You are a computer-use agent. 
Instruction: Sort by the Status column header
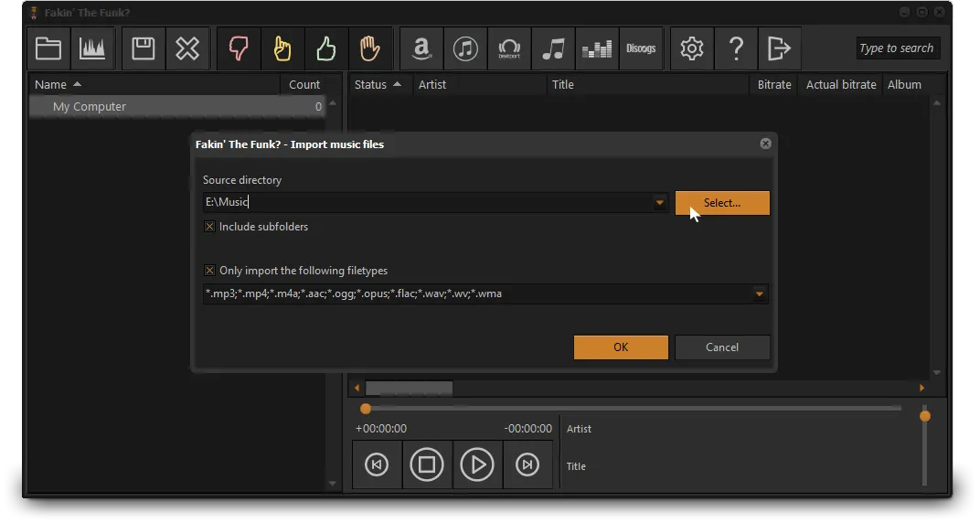(x=378, y=84)
